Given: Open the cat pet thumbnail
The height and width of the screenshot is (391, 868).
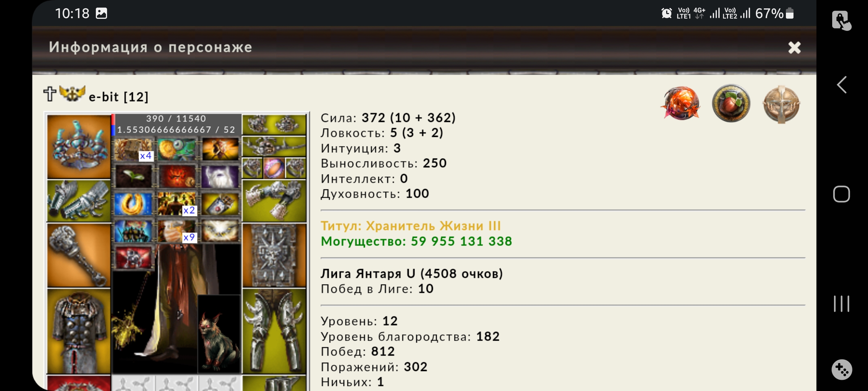Looking at the screenshot, I should click(219, 334).
